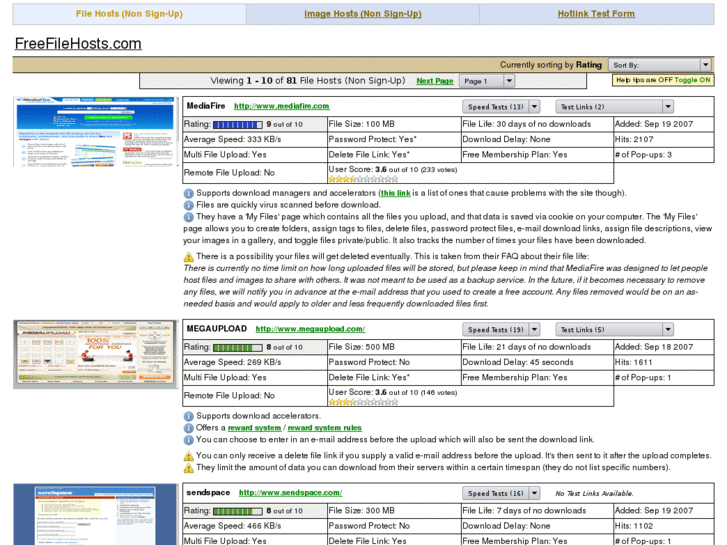Open the 'reward system rules' link
The height and width of the screenshot is (545, 727).
(x=325, y=428)
